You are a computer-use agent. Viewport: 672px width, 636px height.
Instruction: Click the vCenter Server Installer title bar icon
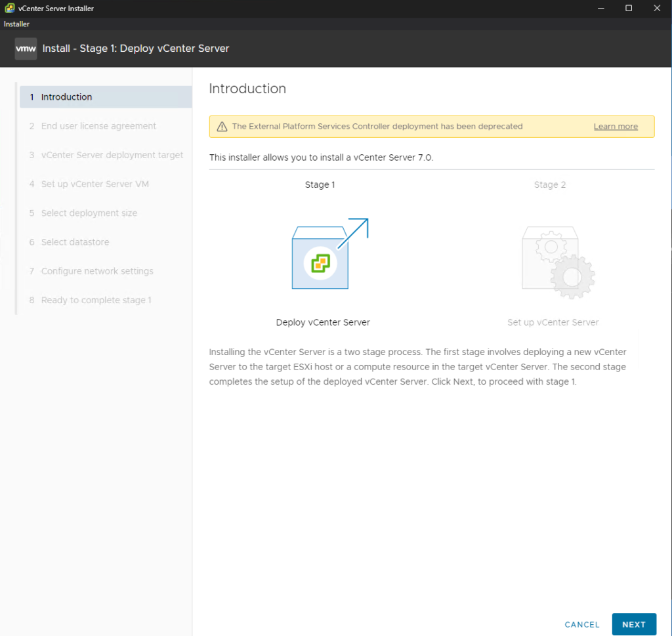click(9, 8)
